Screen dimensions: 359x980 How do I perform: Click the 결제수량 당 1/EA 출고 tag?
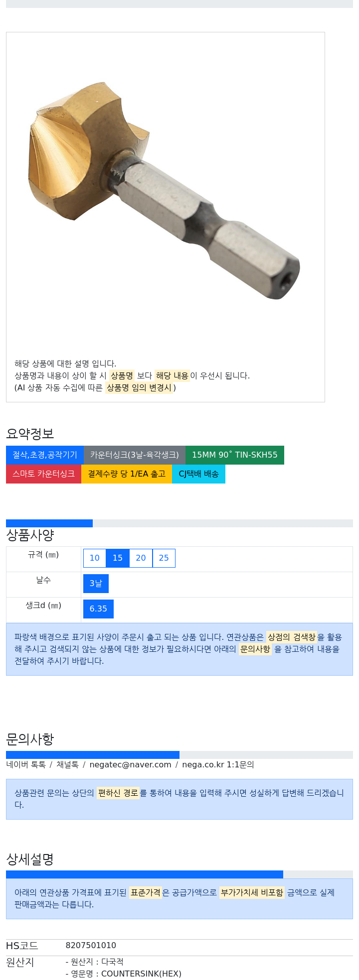[x=127, y=474]
